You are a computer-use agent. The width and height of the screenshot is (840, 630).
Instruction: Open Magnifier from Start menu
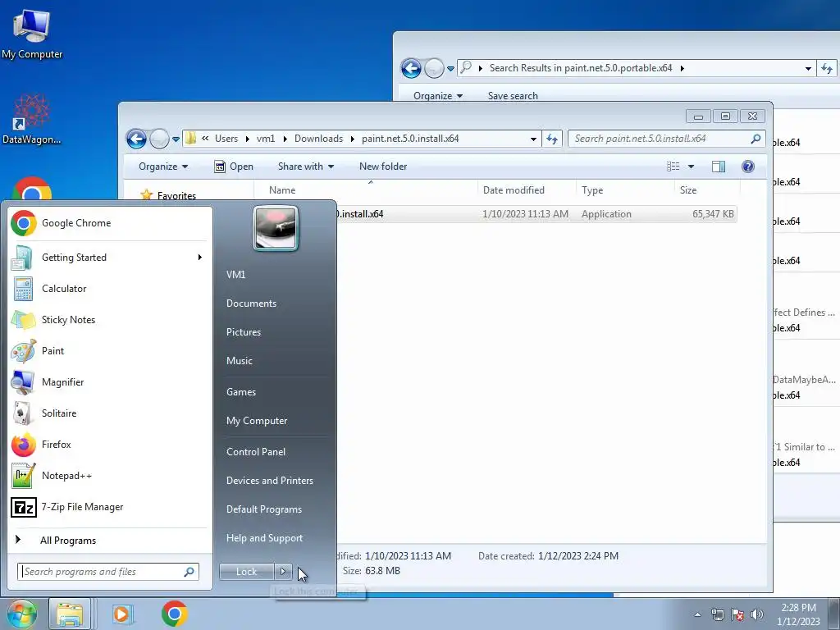(x=110, y=382)
